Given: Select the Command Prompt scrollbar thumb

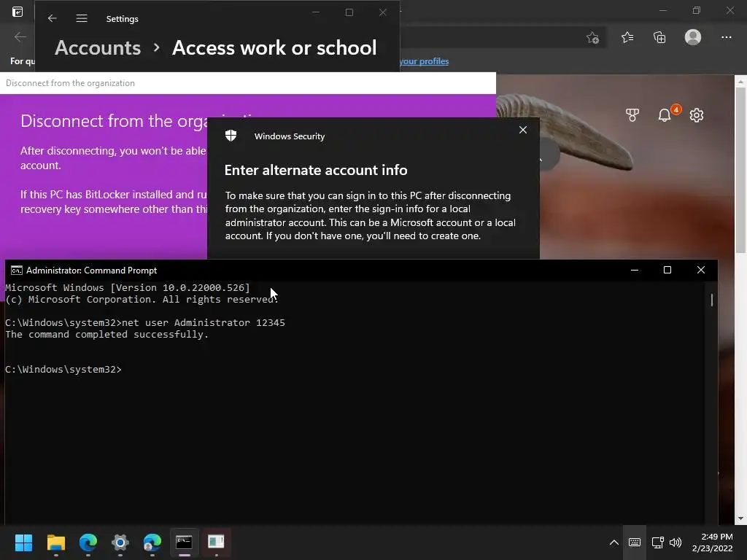Looking at the screenshot, I should pos(712,300).
